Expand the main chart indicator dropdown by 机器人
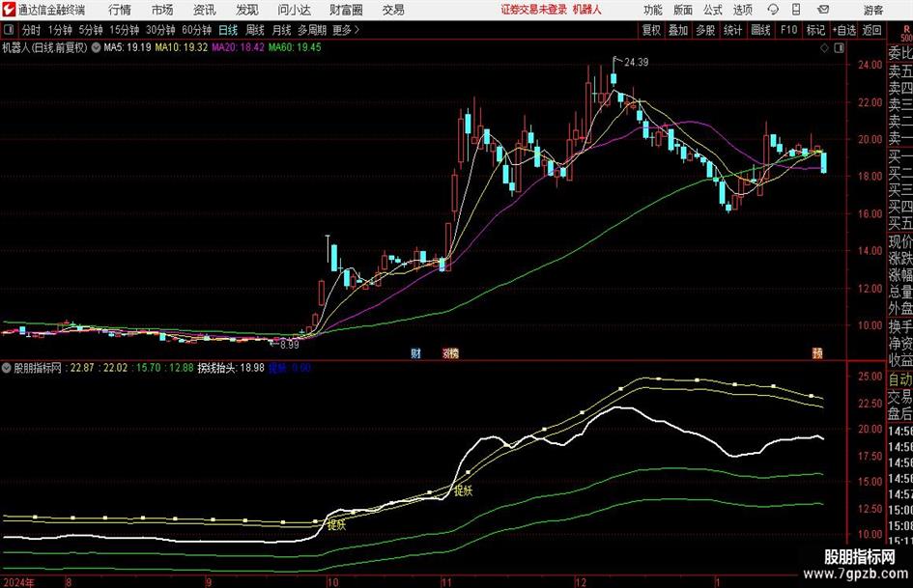Image resolution: width=913 pixels, height=588 pixels. coord(96,47)
